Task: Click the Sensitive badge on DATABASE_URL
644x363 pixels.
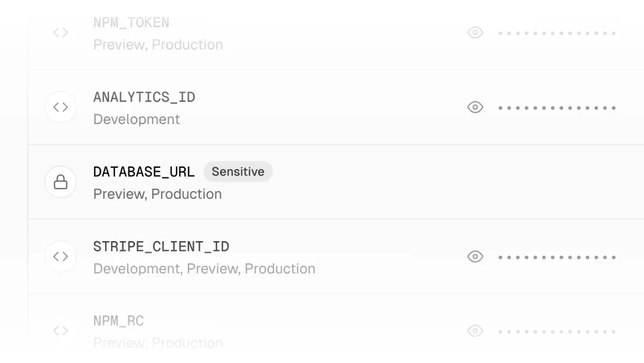Action: point(238,172)
